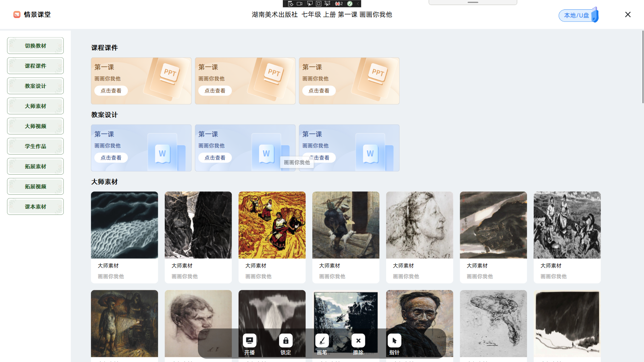Toggle track focused element icon
Screen dimensions: 644x362
(x=327, y=4)
